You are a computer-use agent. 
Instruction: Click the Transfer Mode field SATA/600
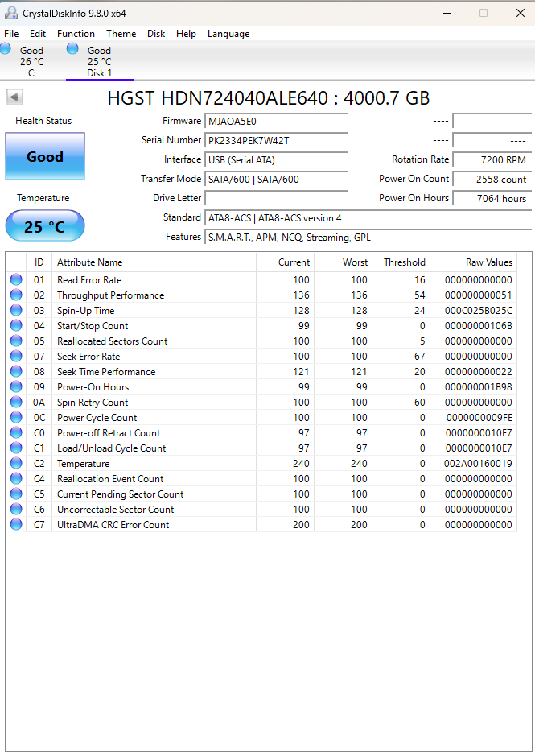coord(276,180)
